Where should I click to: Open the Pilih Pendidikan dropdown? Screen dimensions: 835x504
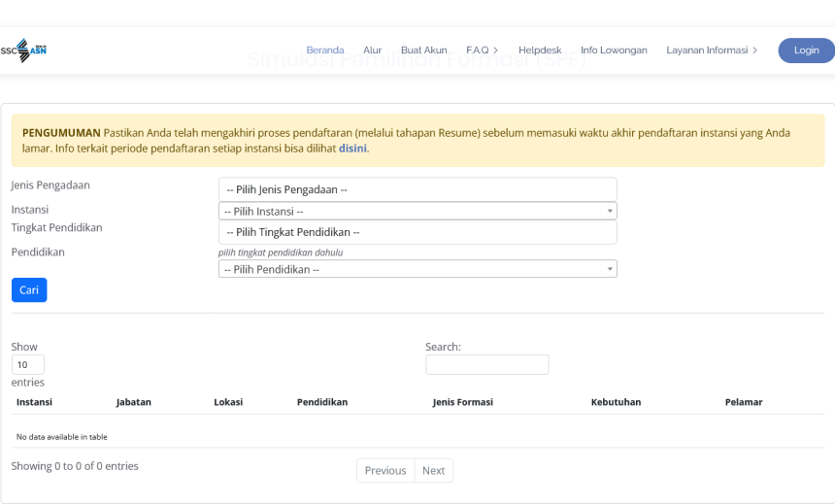(x=417, y=269)
